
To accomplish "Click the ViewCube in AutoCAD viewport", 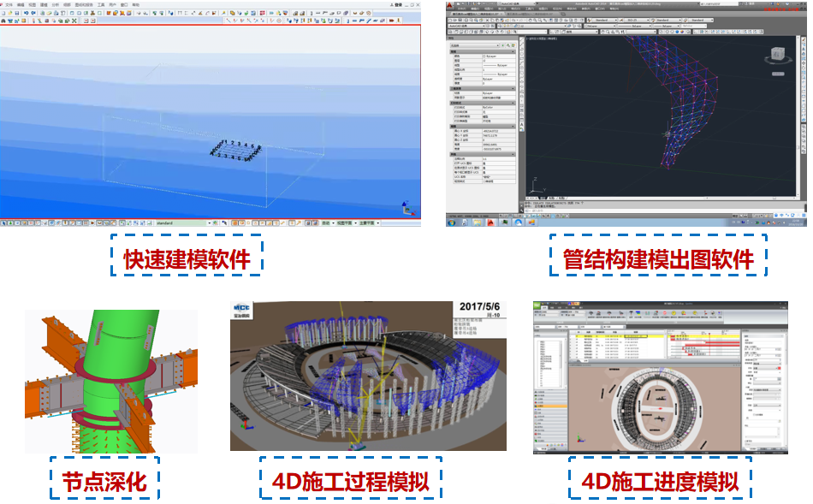I will pyautogui.click(x=778, y=54).
